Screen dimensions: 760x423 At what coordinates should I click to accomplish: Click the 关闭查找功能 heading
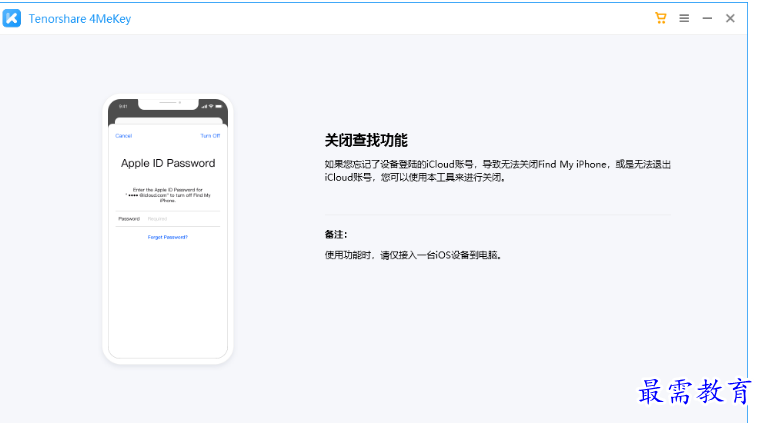pyautogui.click(x=366, y=141)
